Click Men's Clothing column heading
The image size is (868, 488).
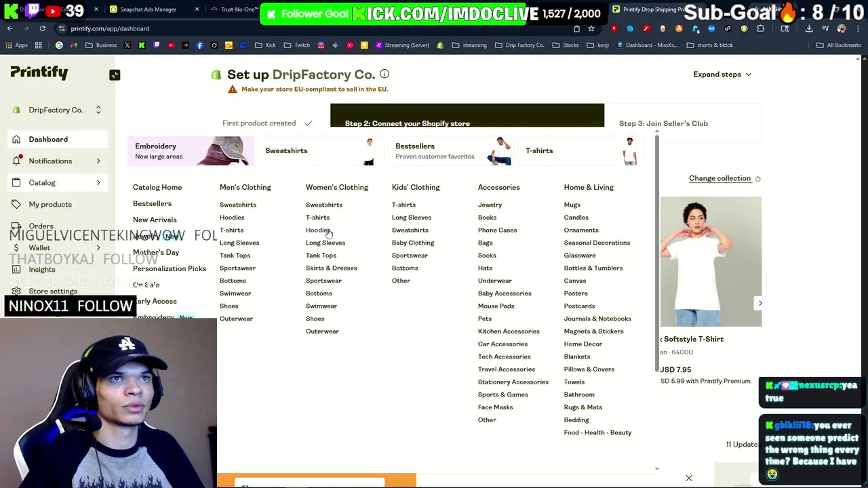click(x=245, y=187)
